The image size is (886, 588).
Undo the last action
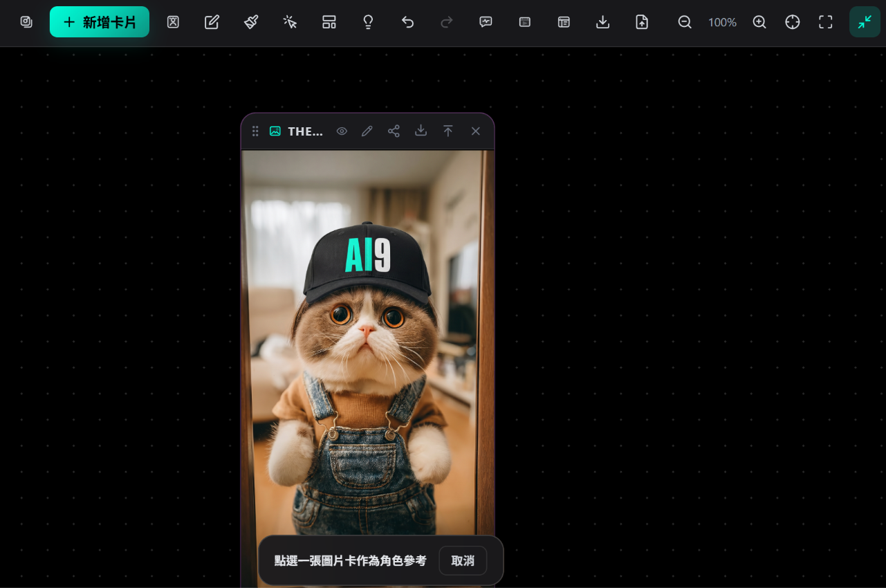(x=407, y=22)
